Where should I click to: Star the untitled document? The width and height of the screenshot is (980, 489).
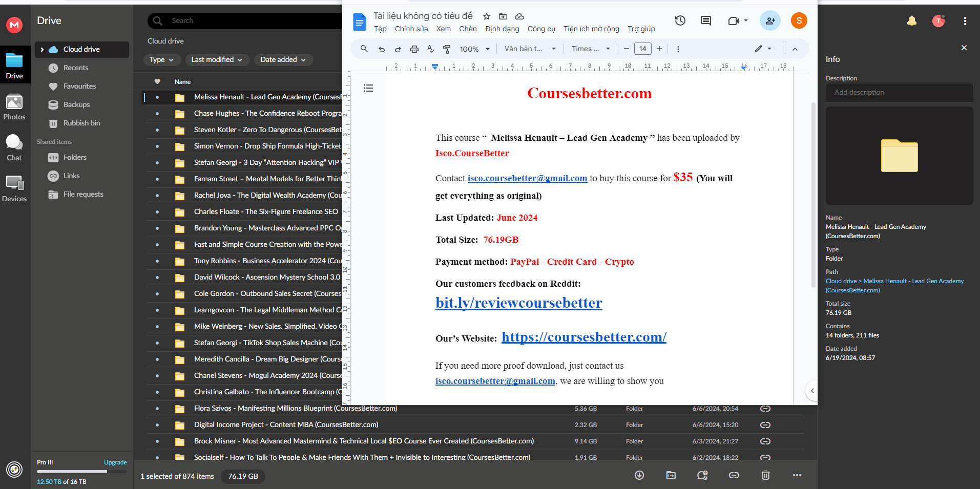coord(487,16)
